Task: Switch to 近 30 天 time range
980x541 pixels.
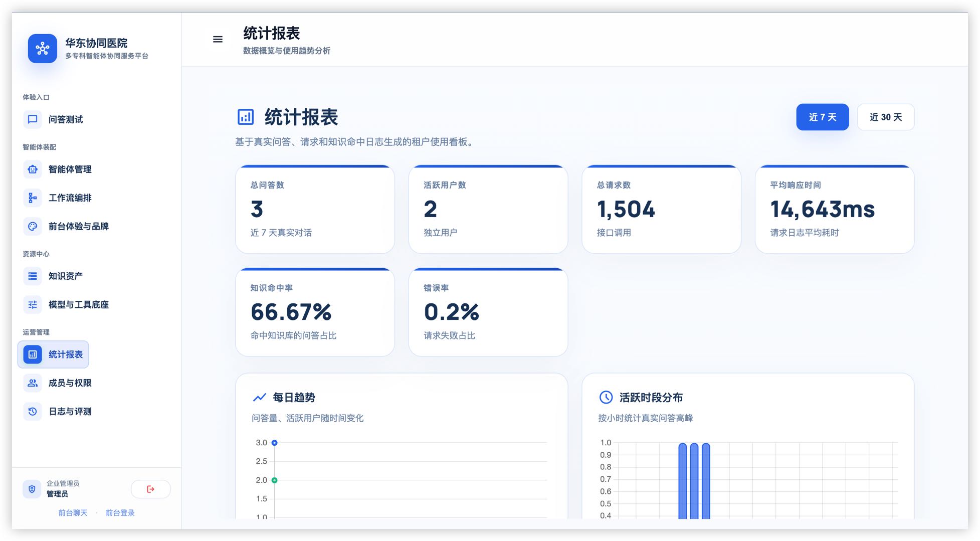Action: tap(886, 117)
